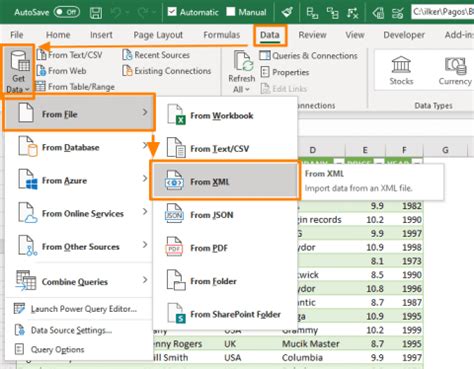Screen dimensions: 474x369
Task: Click From Text/CSV in ribbon
Action: (69, 55)
